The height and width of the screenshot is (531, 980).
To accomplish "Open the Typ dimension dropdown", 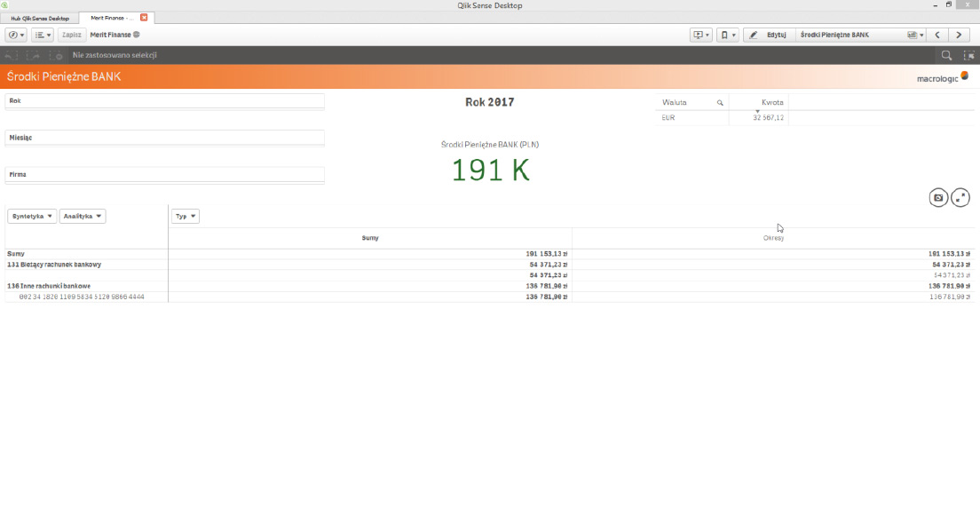I will [x=185, y=216].
